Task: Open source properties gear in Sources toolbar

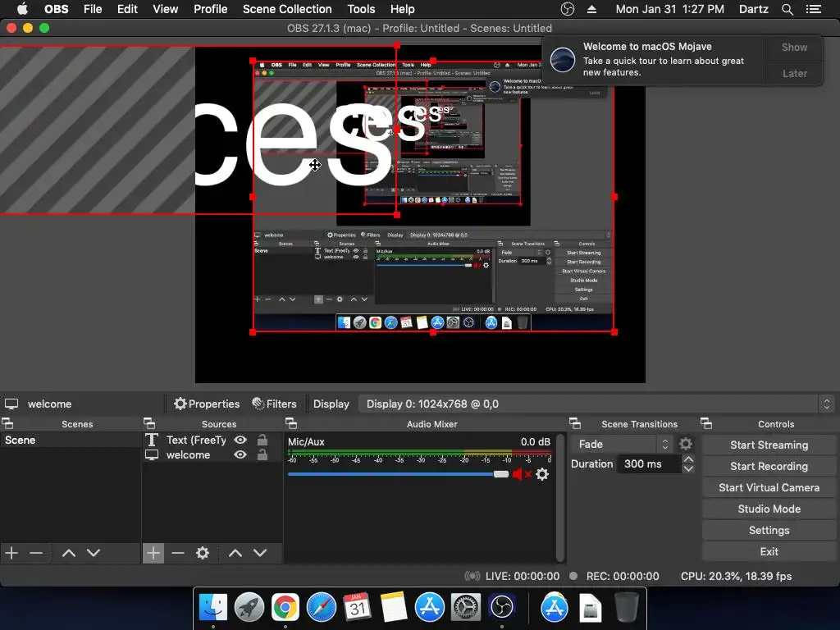Action: (203, 553)
